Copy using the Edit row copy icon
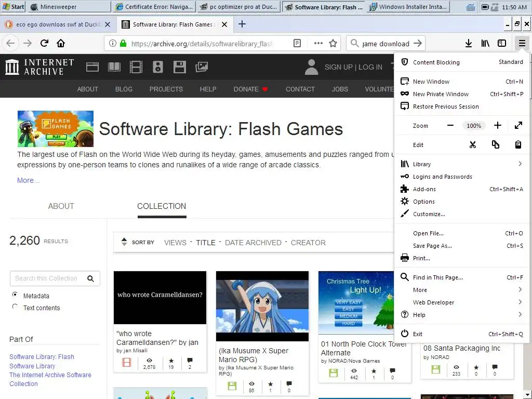The image size is (532, 399). coord(495,145)
